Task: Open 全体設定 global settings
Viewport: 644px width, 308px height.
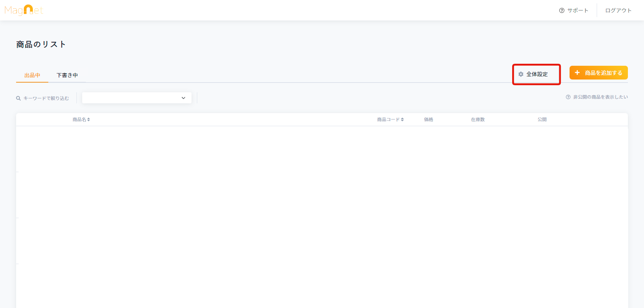Action: (x=537, y=74)
